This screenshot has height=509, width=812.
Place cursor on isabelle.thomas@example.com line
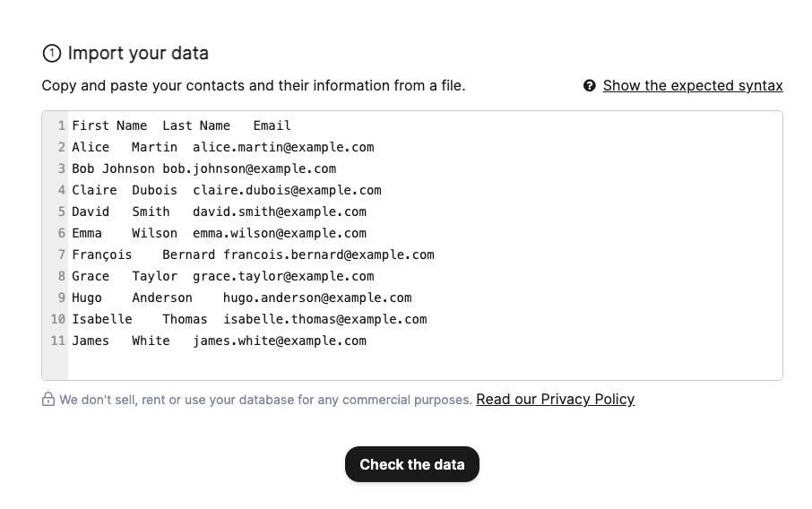click(324, 319)
